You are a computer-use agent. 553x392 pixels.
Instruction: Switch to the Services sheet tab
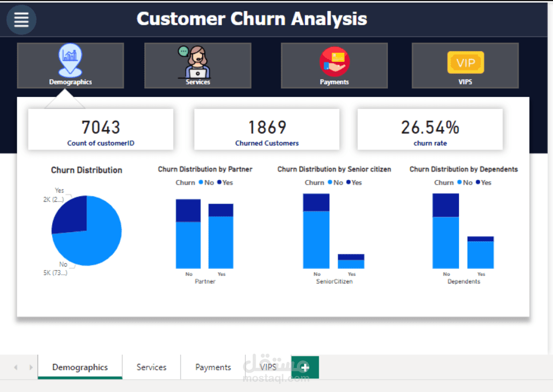point(151,367)
